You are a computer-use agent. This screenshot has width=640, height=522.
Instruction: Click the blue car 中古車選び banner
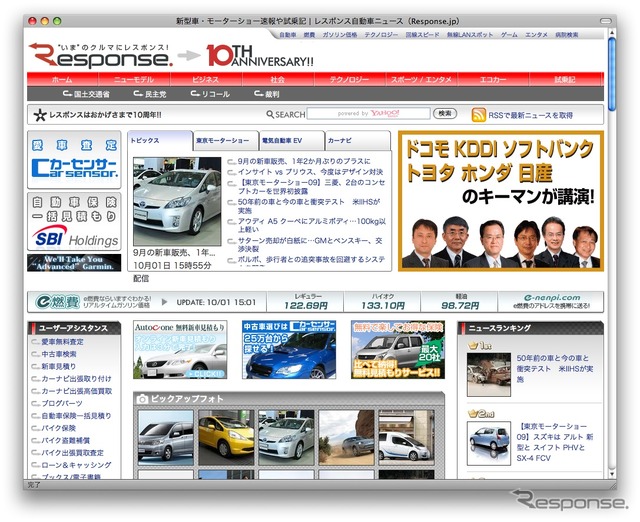289,350
